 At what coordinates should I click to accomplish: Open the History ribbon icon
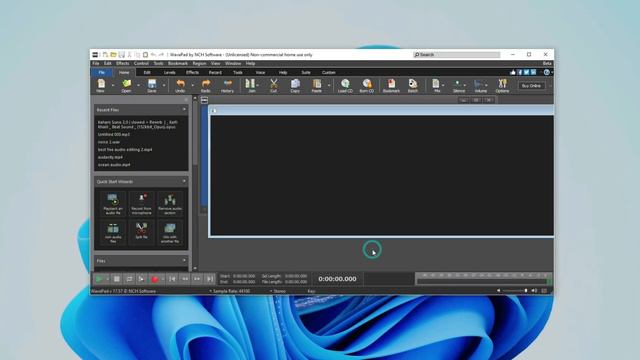tap(227, 85)
